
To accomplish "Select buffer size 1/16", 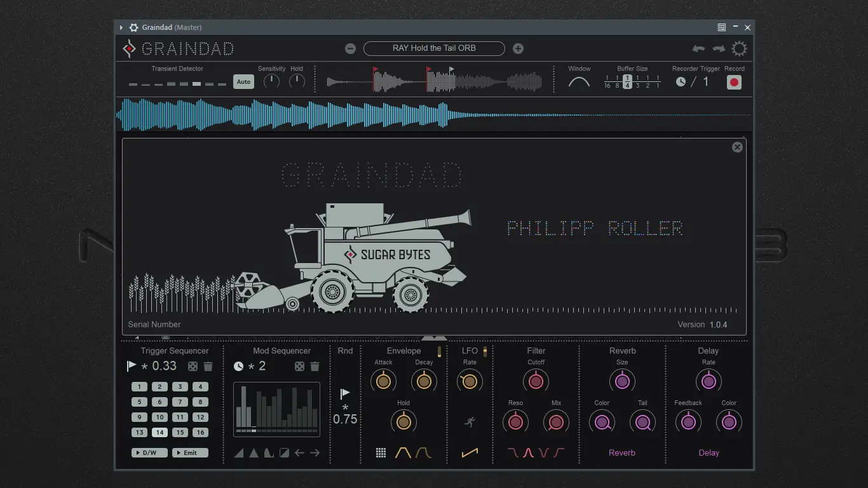I will click(x=607, y=81).
